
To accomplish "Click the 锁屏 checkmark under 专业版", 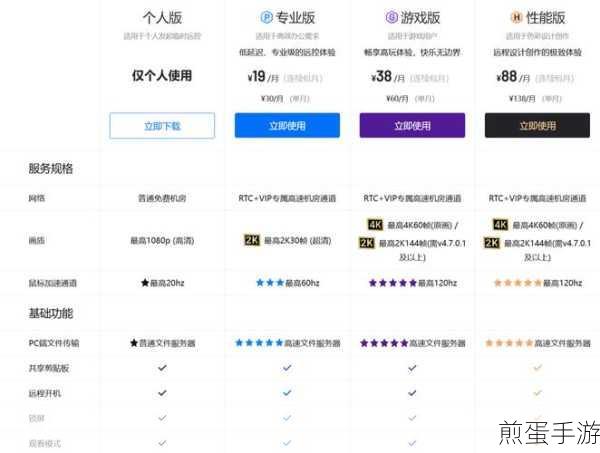I will tap(287, 418).
